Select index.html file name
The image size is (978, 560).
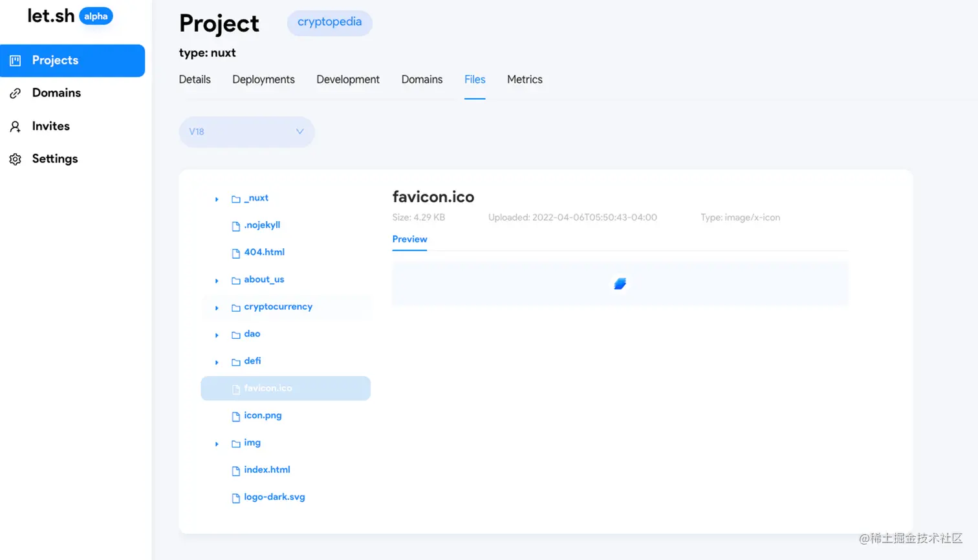tap(267, 469)
